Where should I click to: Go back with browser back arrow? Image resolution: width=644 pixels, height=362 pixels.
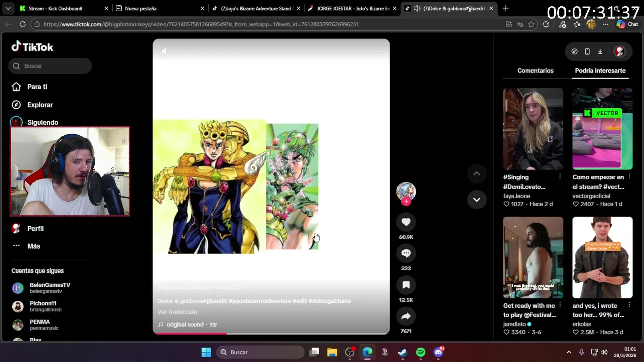point(8,24)
